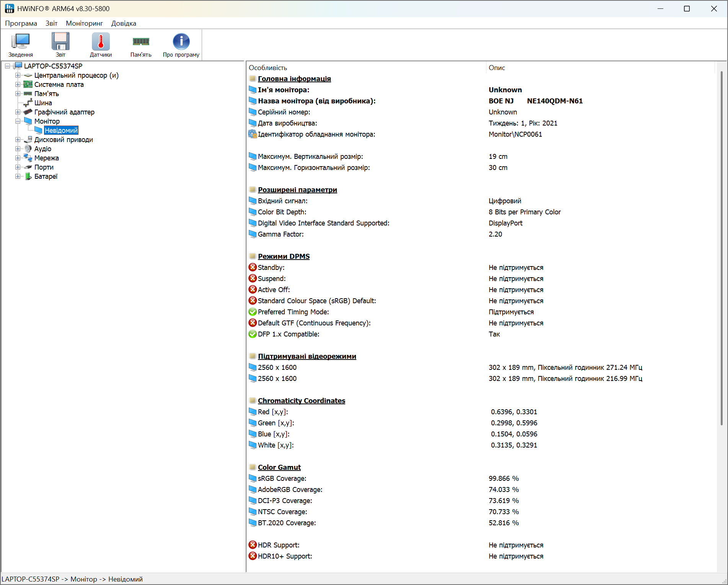
Task: Expand the Аудіо tree node
Action: coord(18,149)
